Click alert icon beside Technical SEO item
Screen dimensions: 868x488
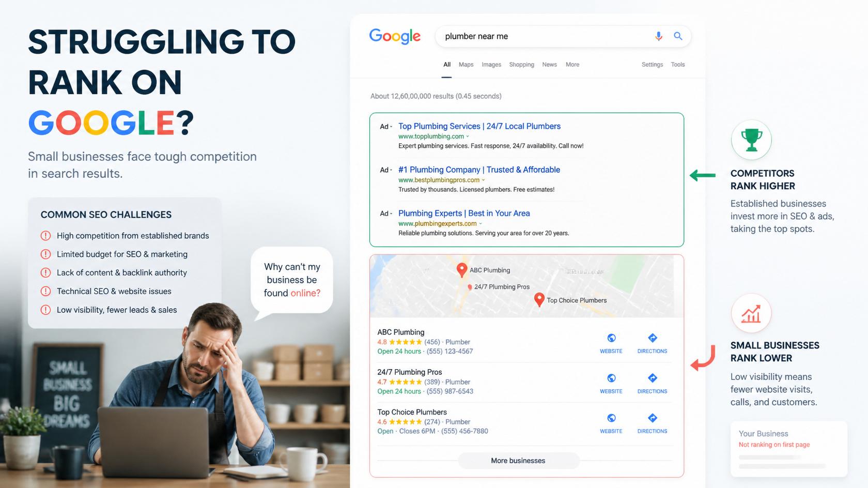45,292
